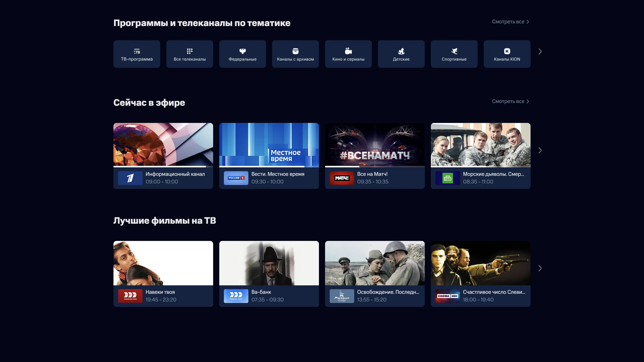644x362 pixels.
Task: Click the Первый канал logo icon
Action: [x=130, y=178]
